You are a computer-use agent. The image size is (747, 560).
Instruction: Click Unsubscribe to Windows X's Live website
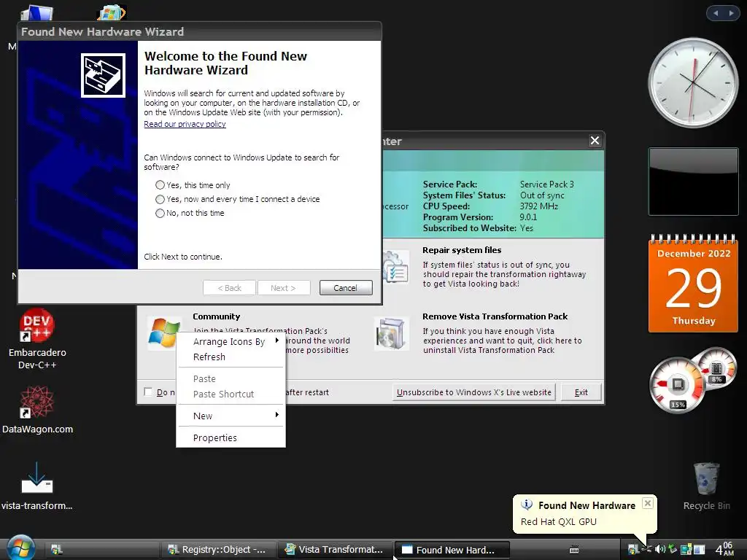[474, 392]
